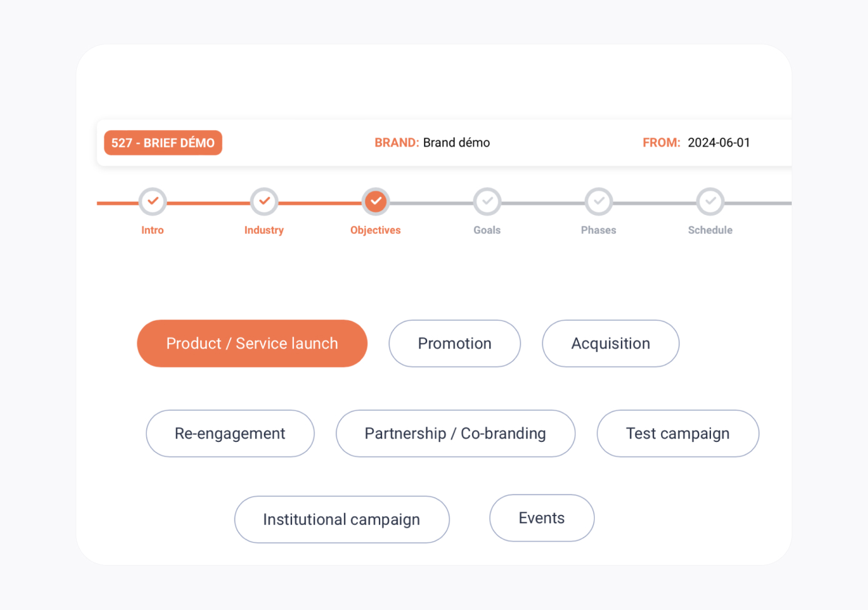Screen dimensions: 868x610
Task: Choose the Partnership / Co-branding objective
Action: pos(455,434)
